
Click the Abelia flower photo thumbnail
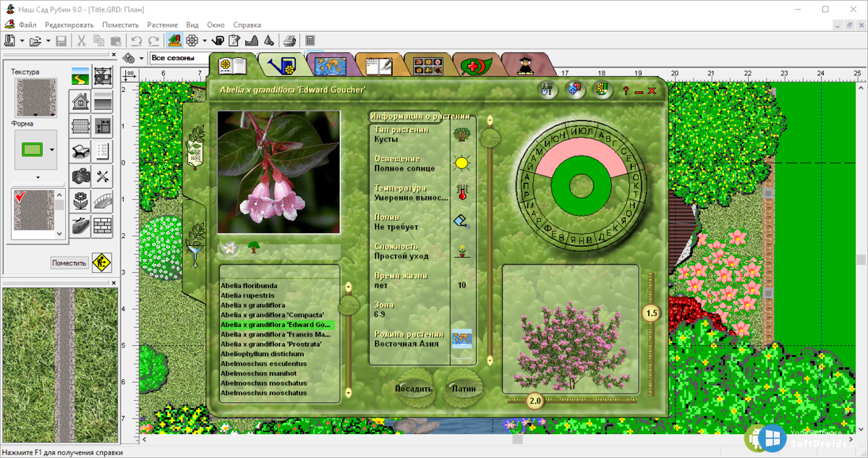pos(279,172)
